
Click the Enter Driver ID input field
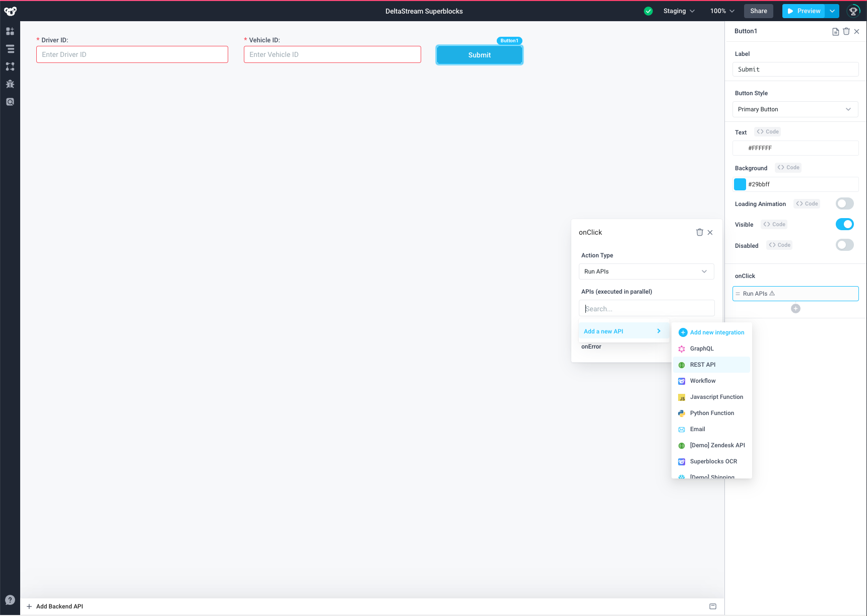(132, 54)
